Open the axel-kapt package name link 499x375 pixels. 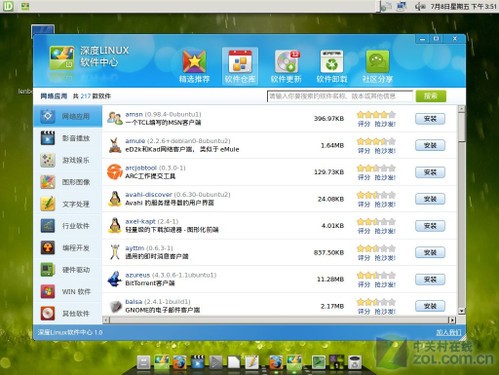pyautogui.click(x=140, y=221)
